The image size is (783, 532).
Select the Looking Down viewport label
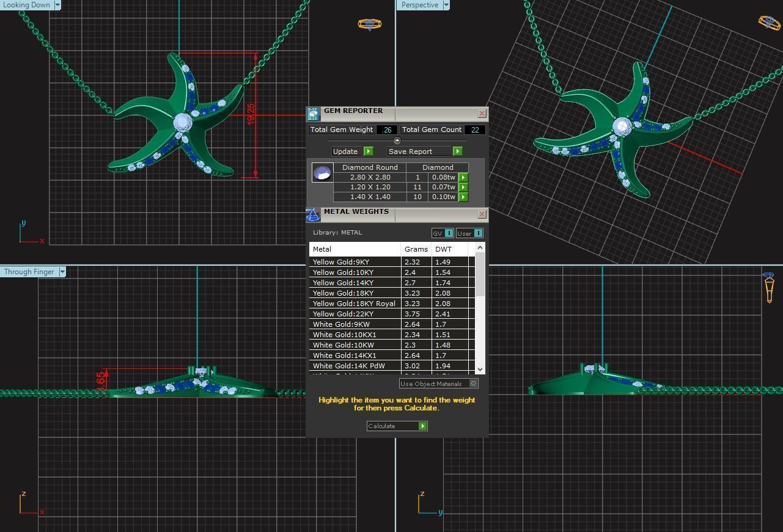pos(27,5)
